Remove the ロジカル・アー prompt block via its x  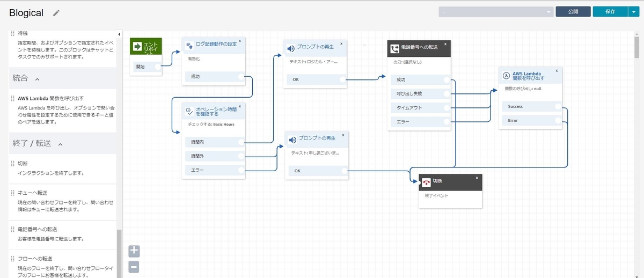tap(341, 43)
